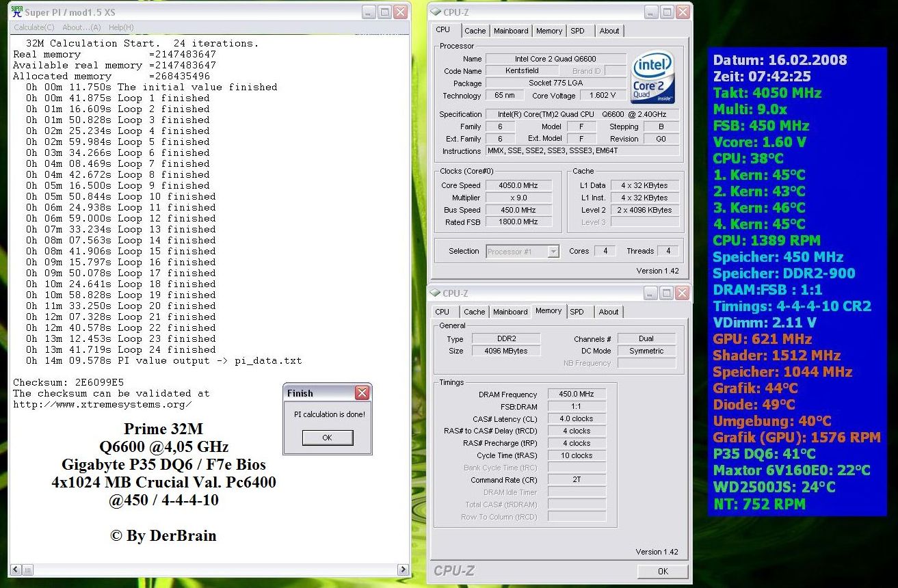This screenshot has width=898, height=588.
Task: Open the About...(A) menu in Super PI
Action: pyautogui.click(x=81, y=27)
